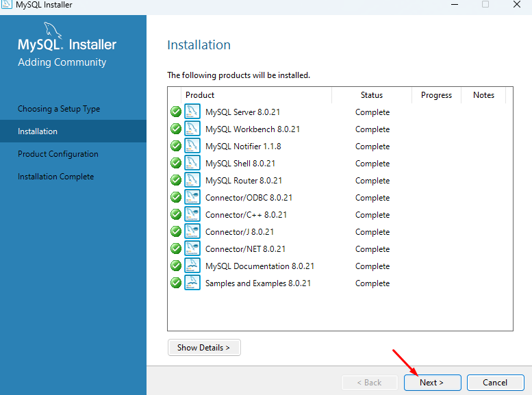Click the Connector/NET 8.0.21 product icon

(192, 249)
